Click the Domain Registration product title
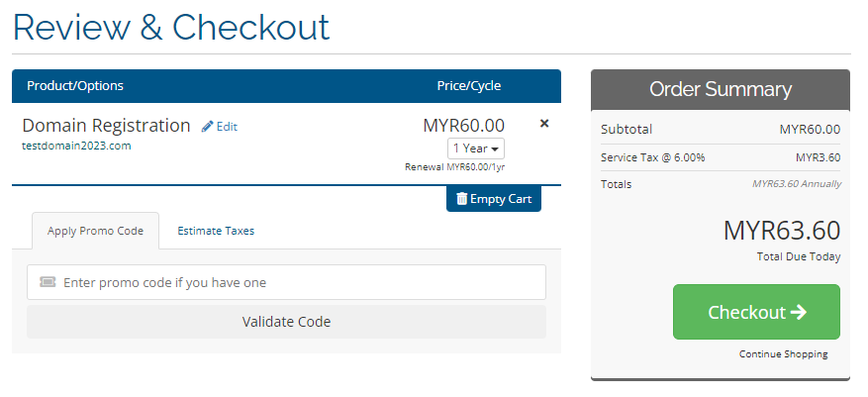 coord(106,126)
